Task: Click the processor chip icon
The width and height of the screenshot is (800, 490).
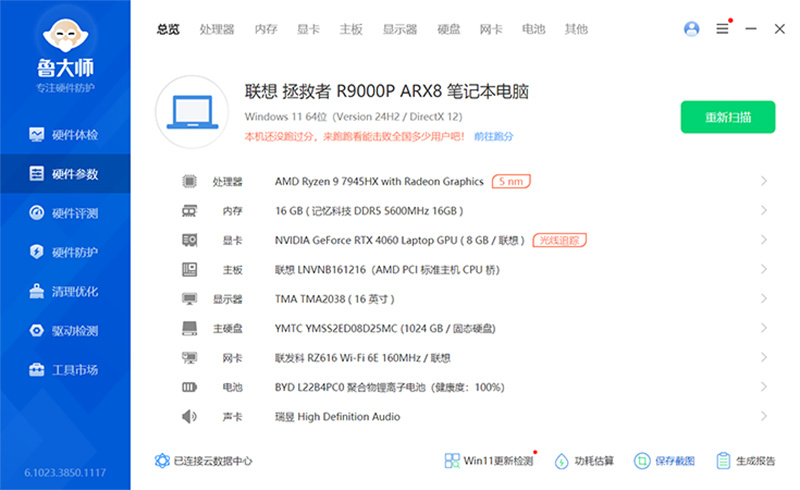Action: [x=190, y=181]
